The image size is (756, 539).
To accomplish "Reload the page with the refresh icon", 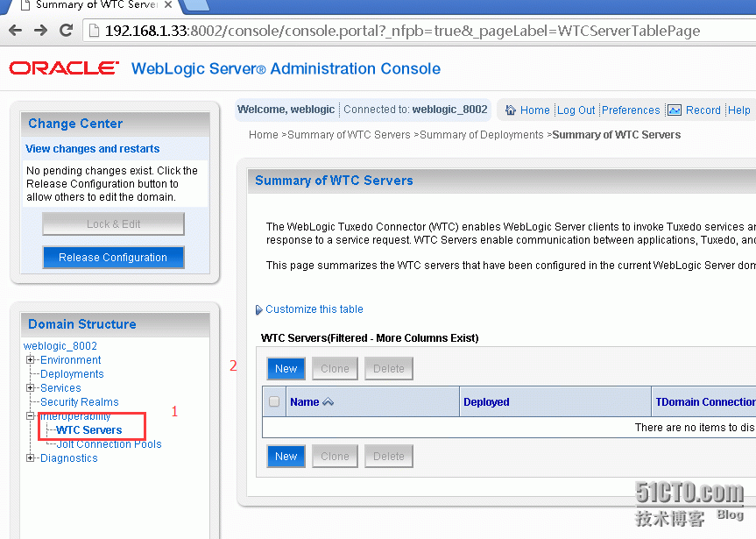I will 66,31.
